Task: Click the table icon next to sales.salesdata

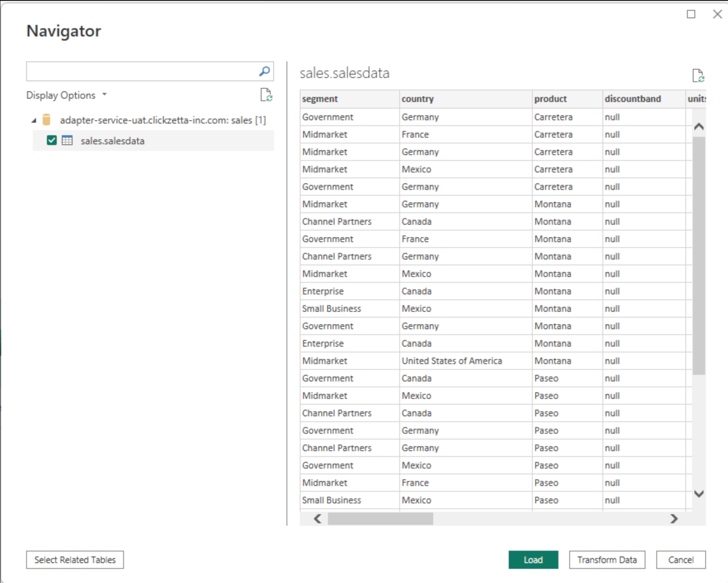Action: [67, 141]
